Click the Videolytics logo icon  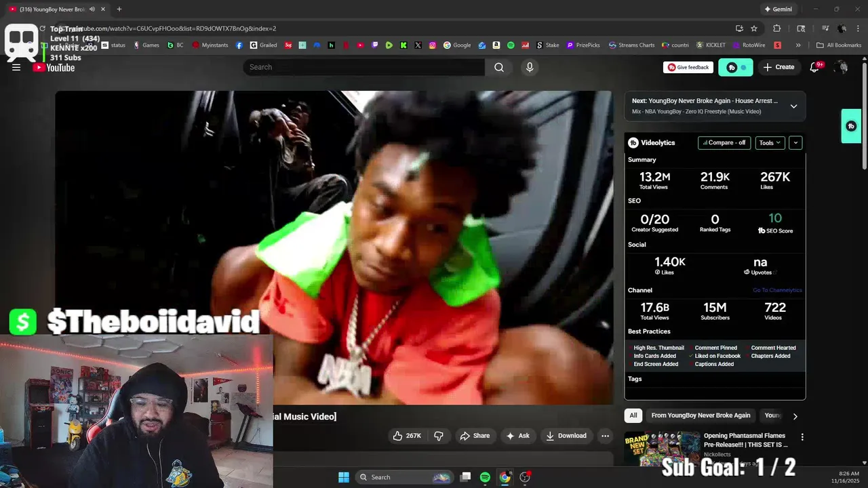click(x=633, y=143)
